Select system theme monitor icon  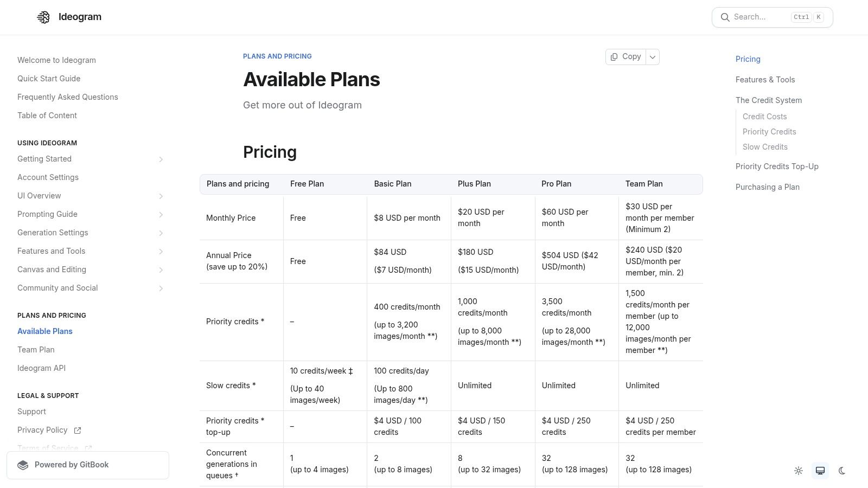tap(820, 471)
